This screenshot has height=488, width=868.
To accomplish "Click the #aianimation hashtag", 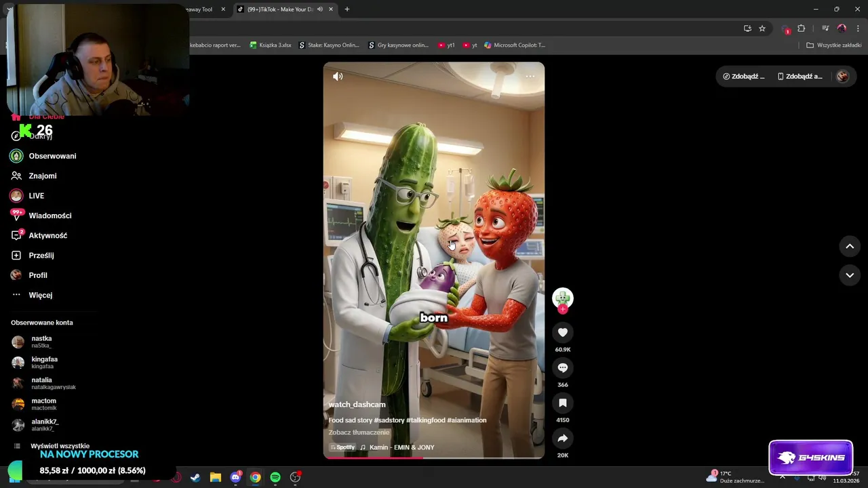I will [x=467, y=420].
